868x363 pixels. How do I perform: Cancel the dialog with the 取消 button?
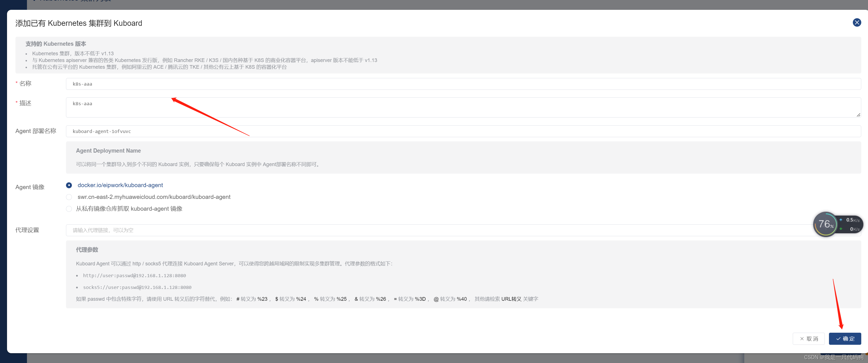(x=809, y=338)
